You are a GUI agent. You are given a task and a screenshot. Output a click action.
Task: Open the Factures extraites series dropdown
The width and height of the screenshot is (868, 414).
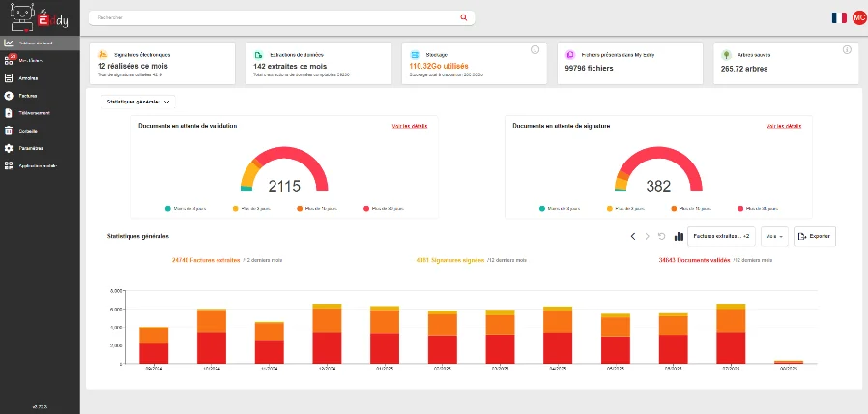720,236
